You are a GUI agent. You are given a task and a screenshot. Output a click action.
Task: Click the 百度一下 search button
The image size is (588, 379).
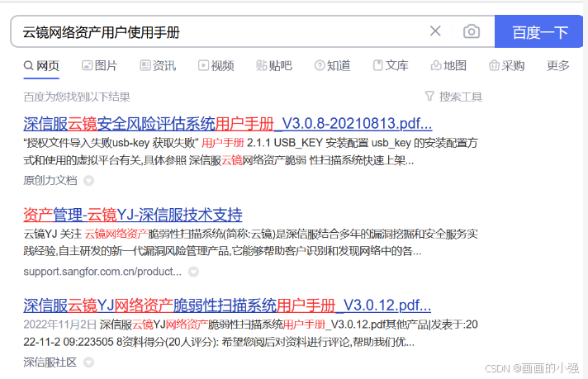539,32
